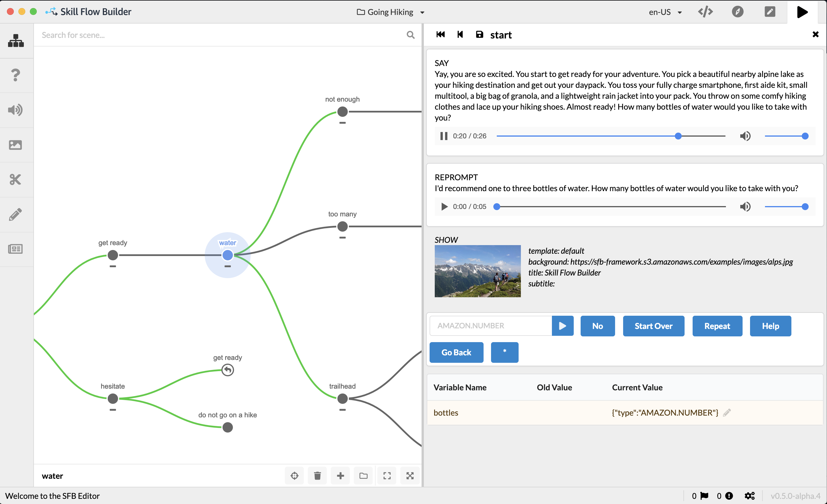Viewport: 827px width, 504px height.
Task: Click the source code view icon
Action: (705, 12)
